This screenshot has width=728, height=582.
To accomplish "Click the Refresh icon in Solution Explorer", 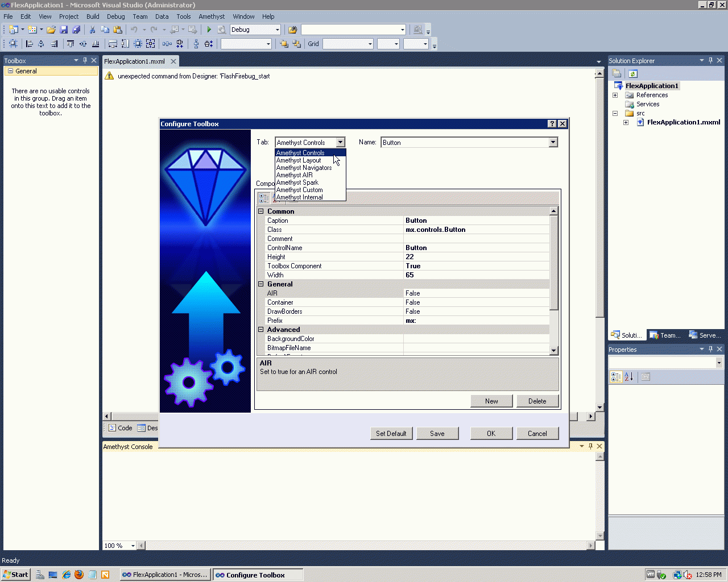I will (633, 73).
